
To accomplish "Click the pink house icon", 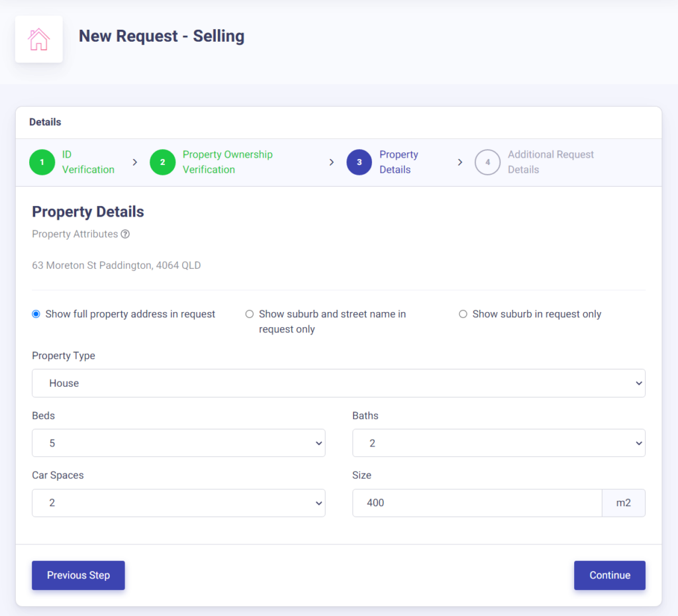I will coord(38,39).
